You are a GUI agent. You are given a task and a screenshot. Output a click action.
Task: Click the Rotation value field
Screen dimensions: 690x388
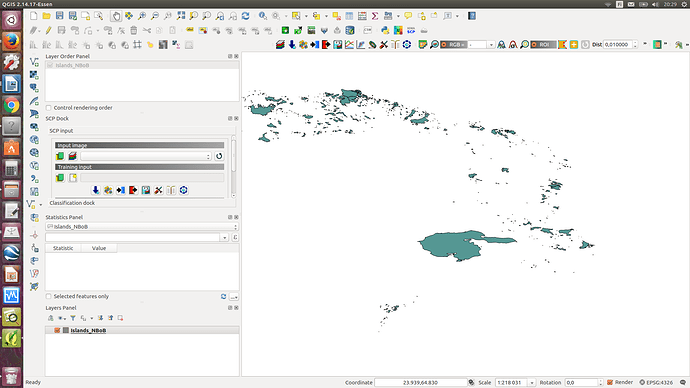[582, 383]
